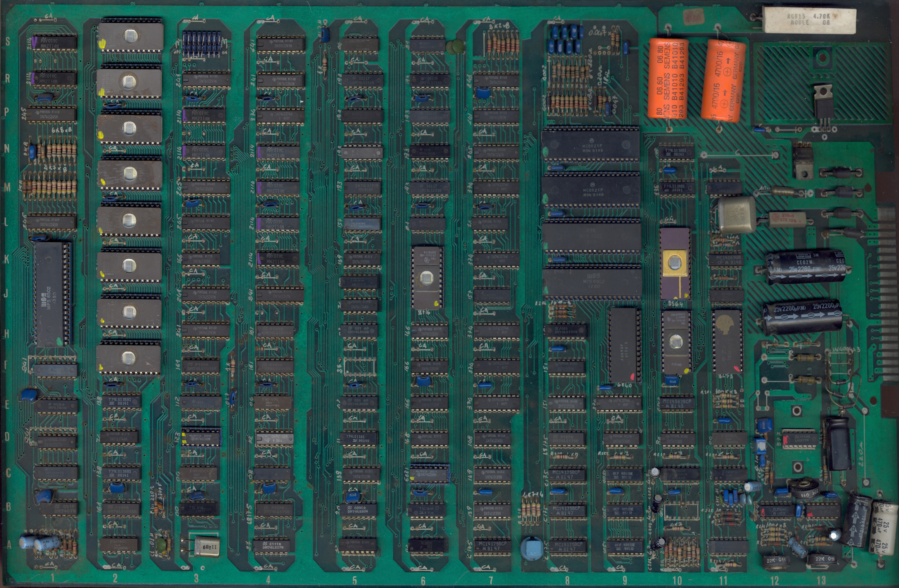
Task: Toggle the second DIP switch lever
Action: 189,43
